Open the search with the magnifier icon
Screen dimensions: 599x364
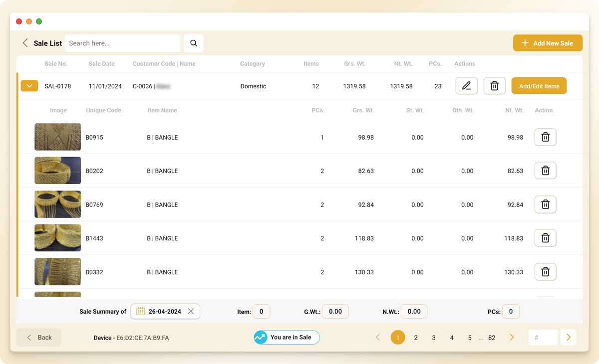[x=193, y=43]
